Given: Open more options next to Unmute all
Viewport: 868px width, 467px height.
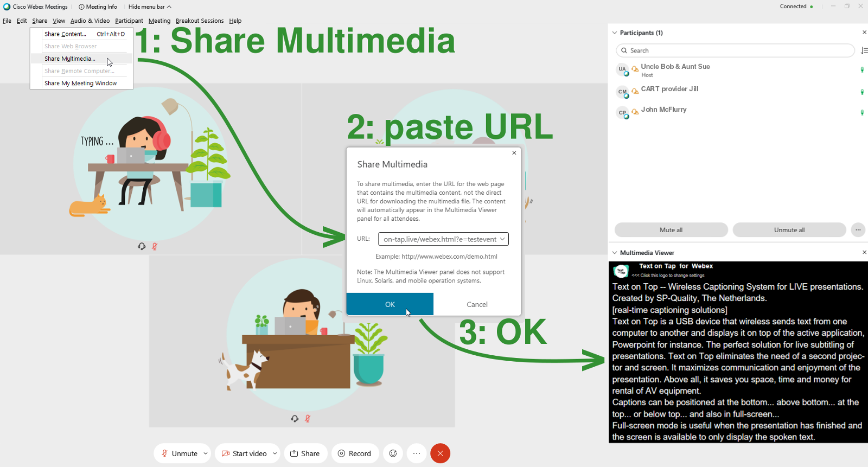Looking at the screenshot, I should click(858, 230).
